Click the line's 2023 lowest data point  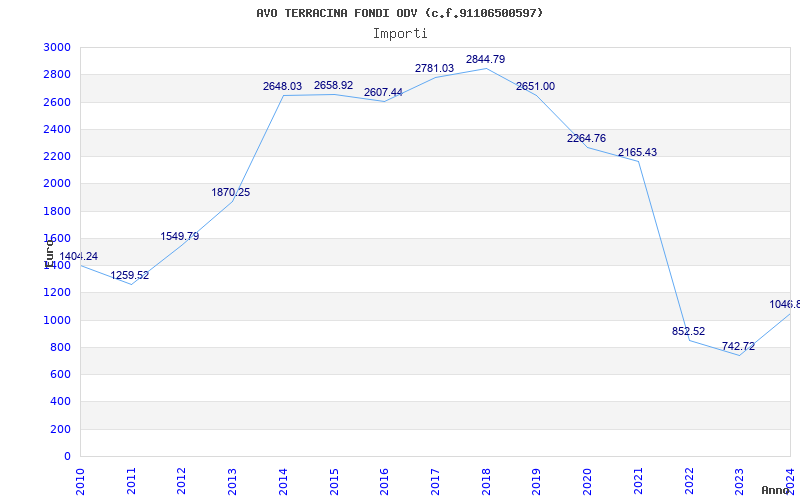pos(739,355)
